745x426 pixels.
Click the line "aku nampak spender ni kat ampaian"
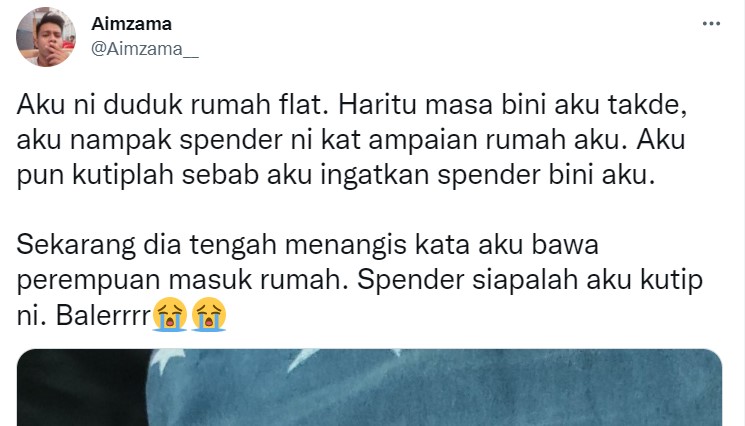click(351, 140)
